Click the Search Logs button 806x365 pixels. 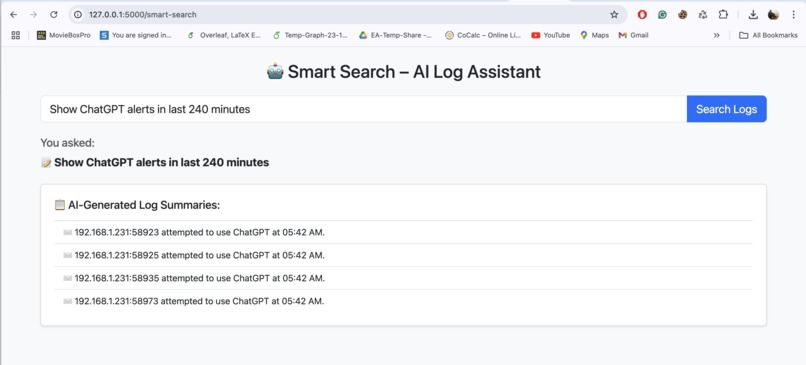coord(726,109)
